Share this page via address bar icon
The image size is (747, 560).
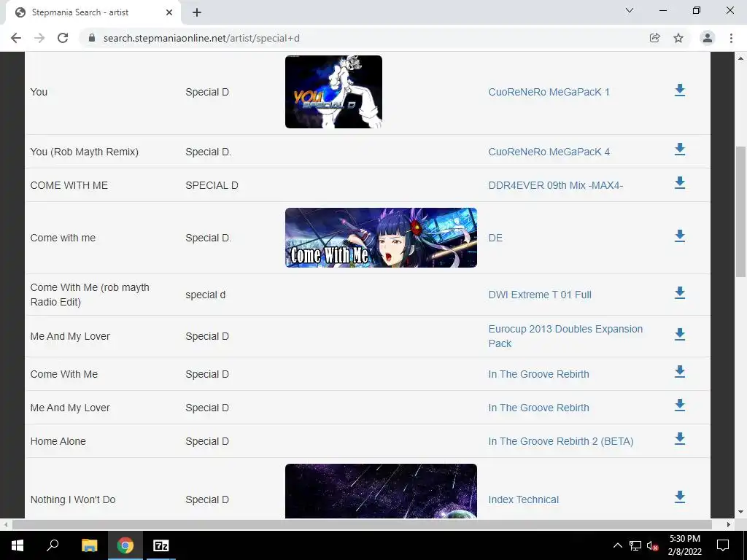[654, 38]
